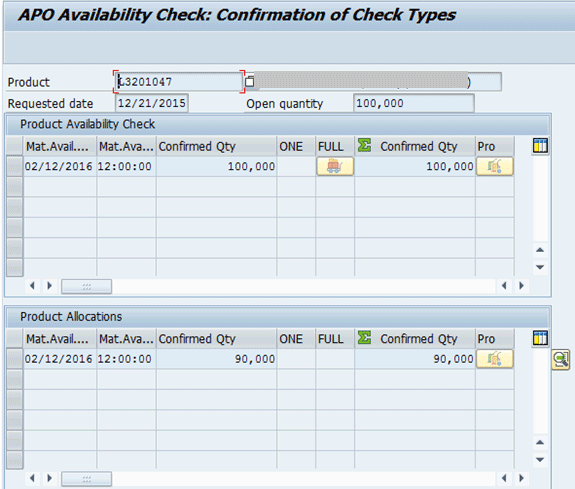
Task: Click 12:00:00 time cell in Availability Check
Action: (126, 166)
